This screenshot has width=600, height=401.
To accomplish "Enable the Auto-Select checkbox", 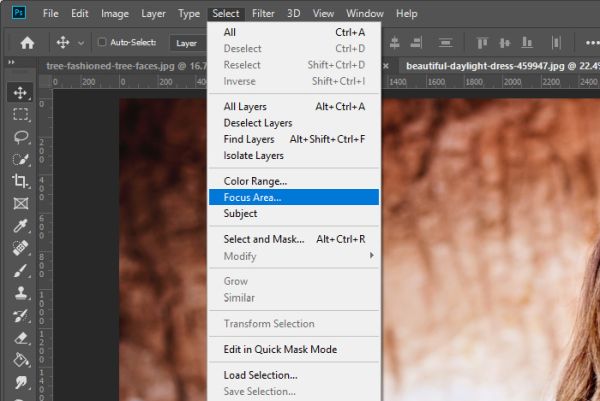I will [102, 42].
